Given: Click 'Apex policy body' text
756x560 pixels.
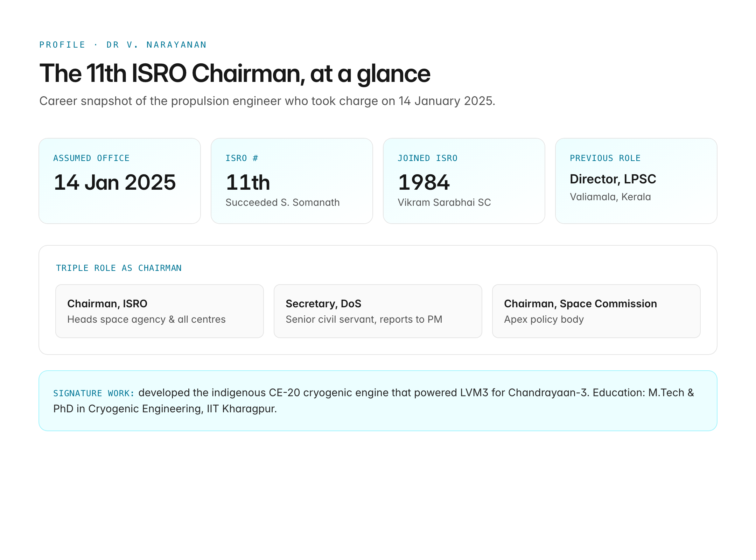Looking at the screenshot, I should 544,319.
